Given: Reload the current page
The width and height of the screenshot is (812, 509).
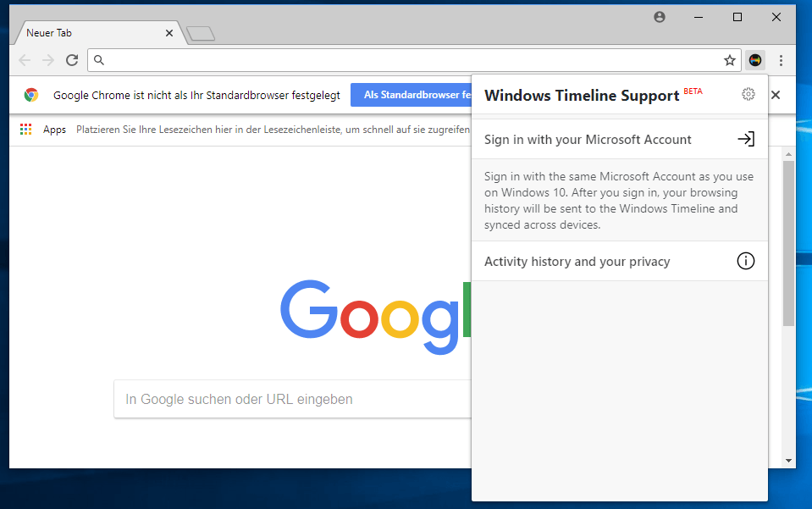Looking at the screenshot, I should (x=72, y=60).
